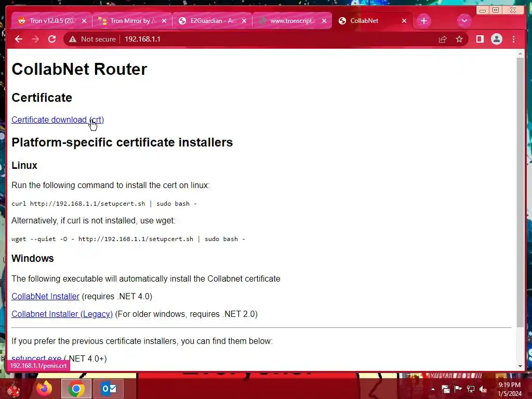Reload the CollabNet Router page

[52, 39]
